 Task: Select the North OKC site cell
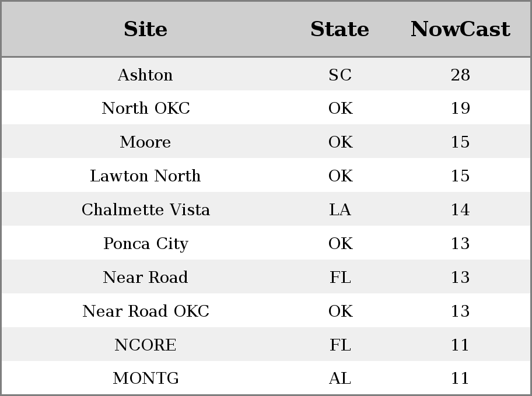(x=146, y=108)
